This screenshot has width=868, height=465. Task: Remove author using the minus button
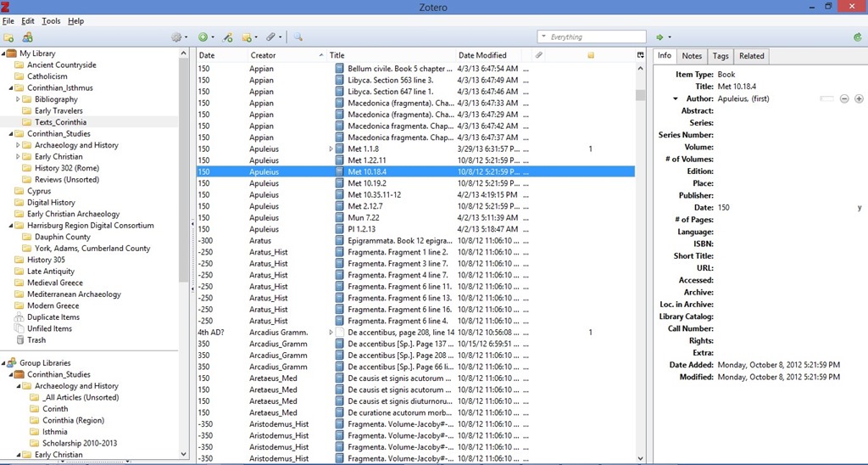coord(845,98)
